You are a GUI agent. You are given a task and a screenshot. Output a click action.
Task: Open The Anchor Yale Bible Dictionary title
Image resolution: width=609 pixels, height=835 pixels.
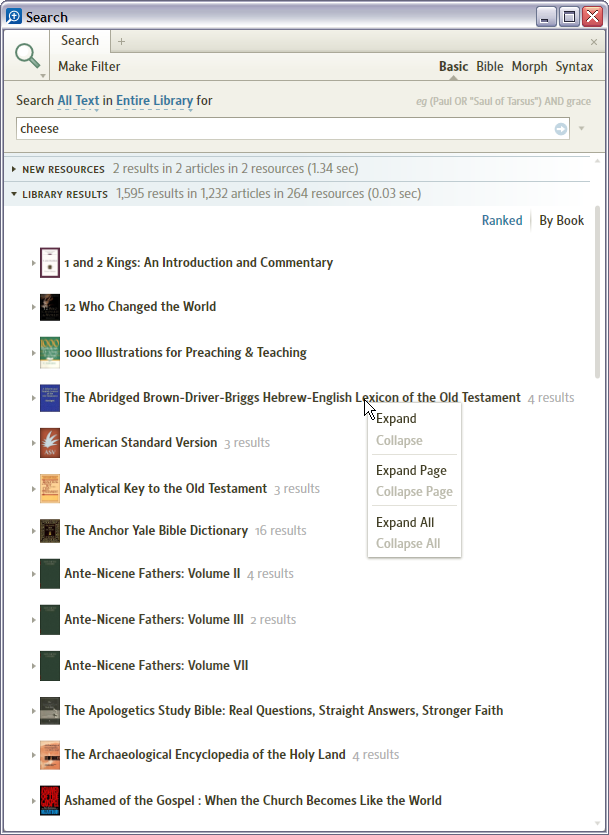click(x=156, y=531)
